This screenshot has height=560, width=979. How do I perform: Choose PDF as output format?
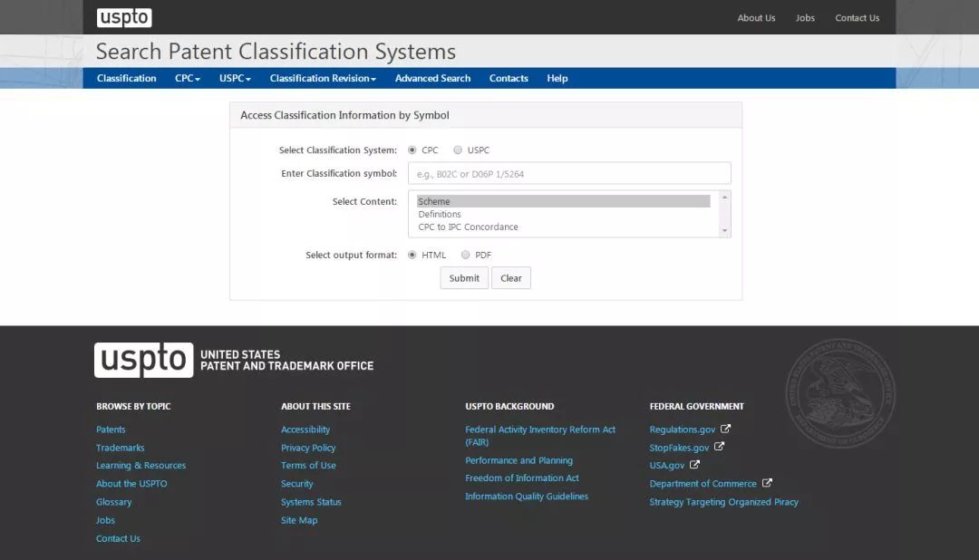[x=466, y=256]
